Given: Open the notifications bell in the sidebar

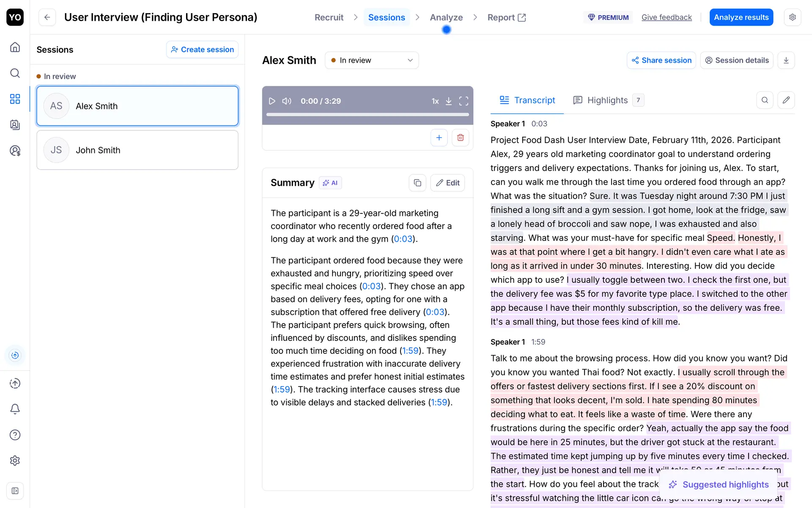Looking at the screenshot, I should (15, 409).
